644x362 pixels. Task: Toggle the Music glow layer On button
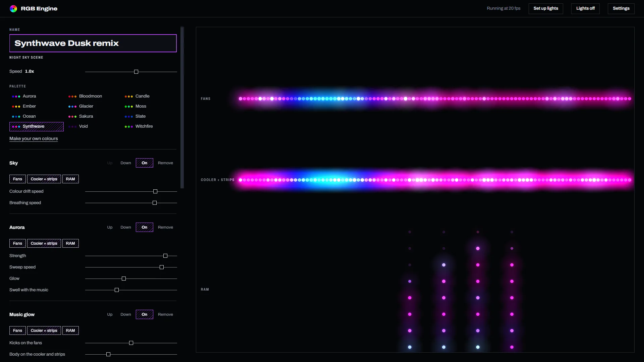(144, 314)
